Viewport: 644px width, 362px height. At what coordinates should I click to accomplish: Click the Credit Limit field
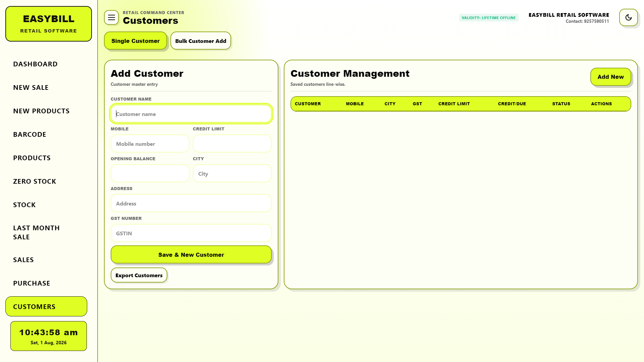tap(232, 144)
